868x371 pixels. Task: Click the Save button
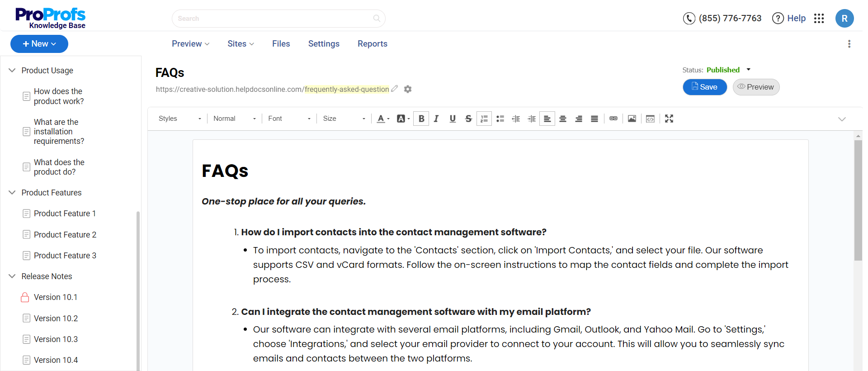[705, 87]
